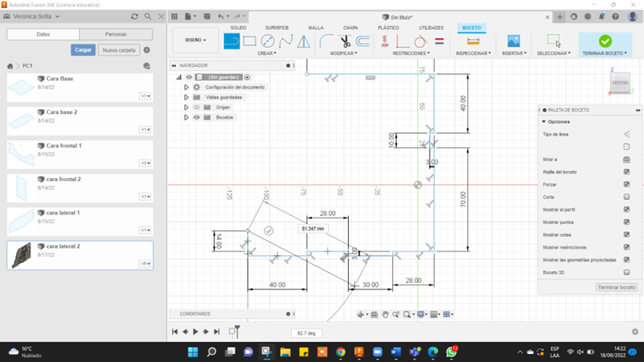Click the Look At icon in sketch palette
This screenshot has height=362, width=644.
tap(627, 159)
